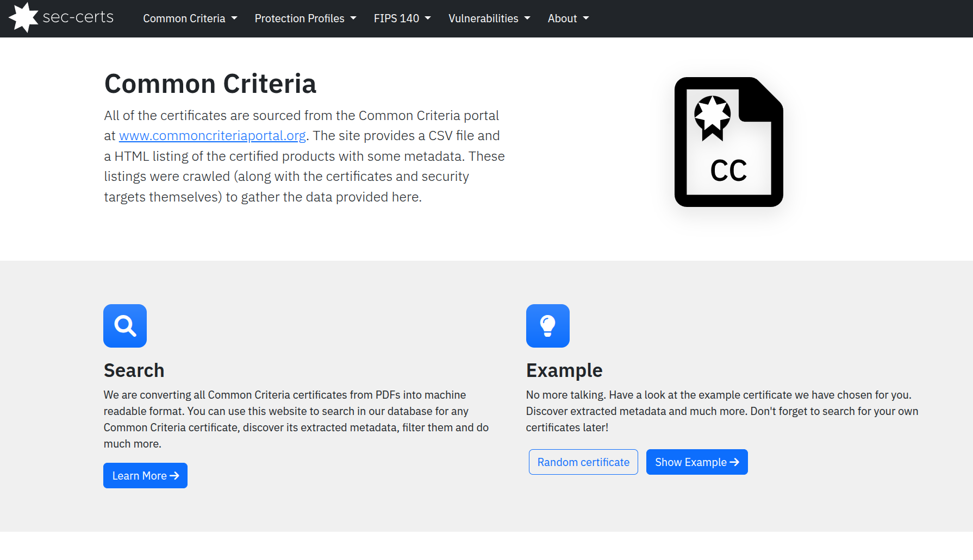Image resolution: width=973 pixels, height=560 pixels.
Task: Expand the Vulnerabilities dropdown caret
Action: click(x=527, y=18)
